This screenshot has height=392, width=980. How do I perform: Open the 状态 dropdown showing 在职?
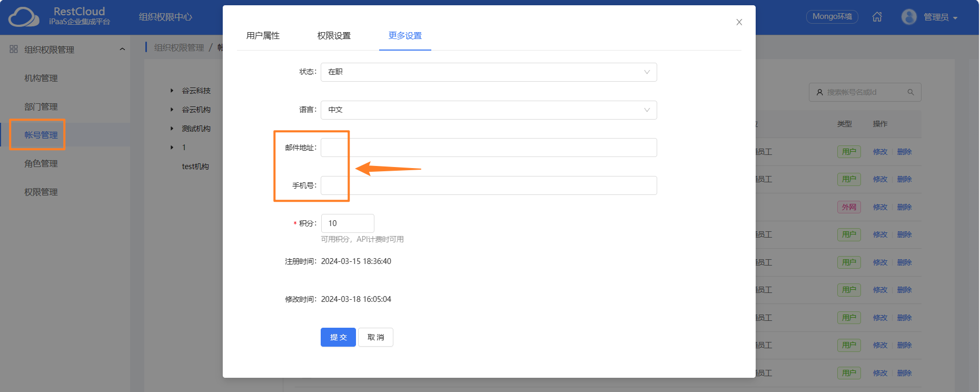tap(489, 72)
